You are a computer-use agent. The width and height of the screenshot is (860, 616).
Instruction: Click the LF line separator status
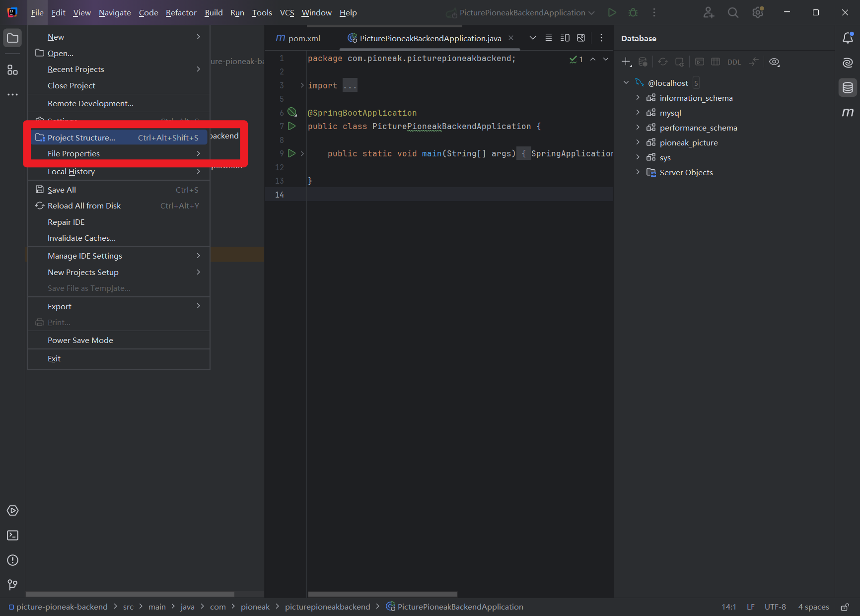(750, 607)
